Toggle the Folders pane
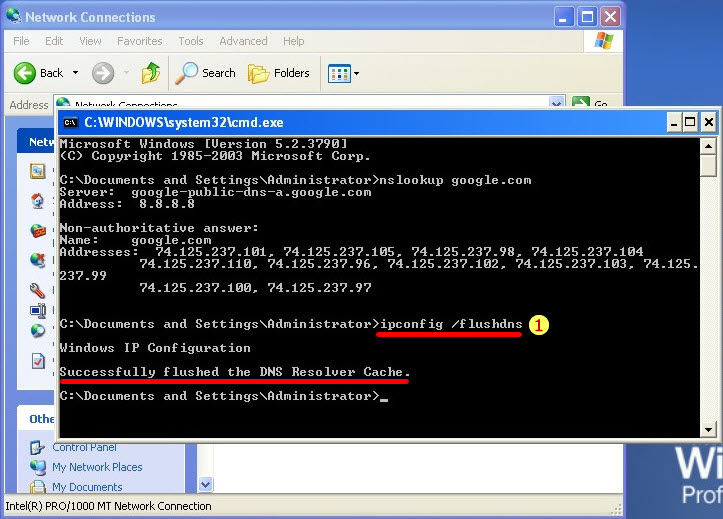Image resolution: width=723 pixels, height=519 pixels. [279, 73]
